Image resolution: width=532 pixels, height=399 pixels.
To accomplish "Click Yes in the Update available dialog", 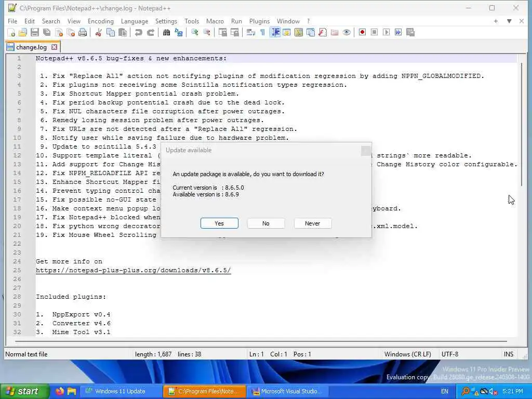I will point(219,223).
